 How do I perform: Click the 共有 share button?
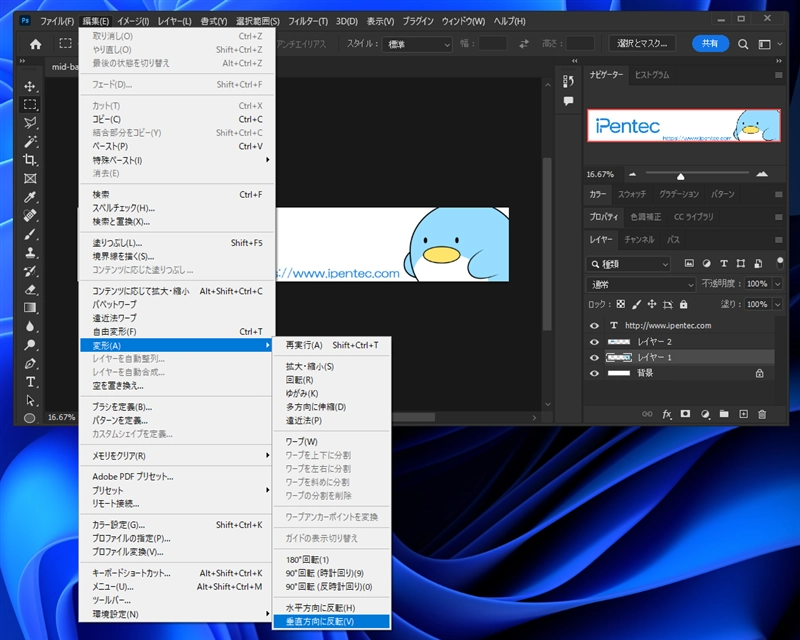[709, 44]
